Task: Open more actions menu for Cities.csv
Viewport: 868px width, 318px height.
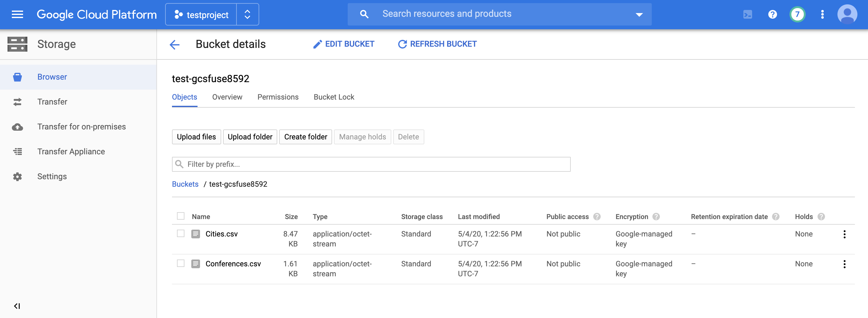Action: tap(844, 234)
